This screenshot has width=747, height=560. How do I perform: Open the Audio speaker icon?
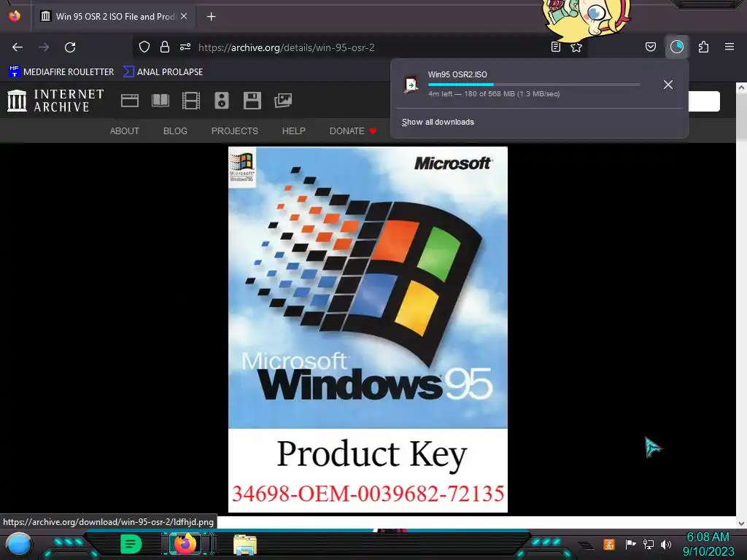tap(222, 101)
